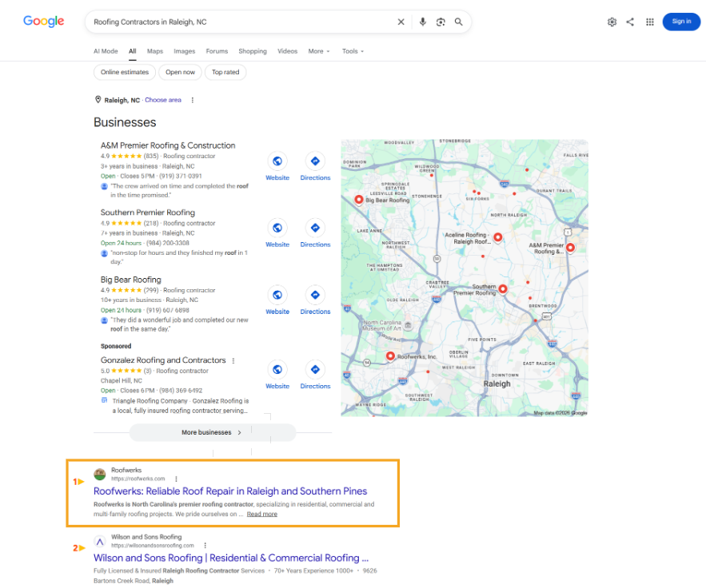Click Big Bear Roofing map pin
Image resolution: width=706 pixels, height=588 pixels.
[359, 199]
